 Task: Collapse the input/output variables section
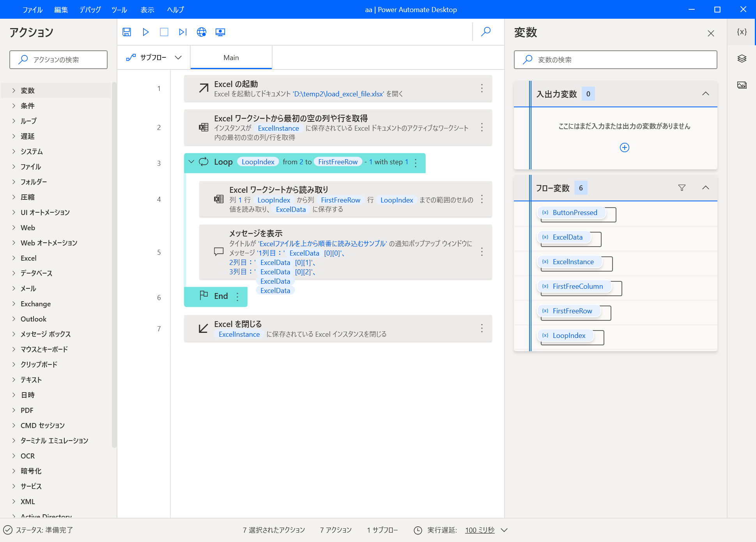(x=705, y=94)
